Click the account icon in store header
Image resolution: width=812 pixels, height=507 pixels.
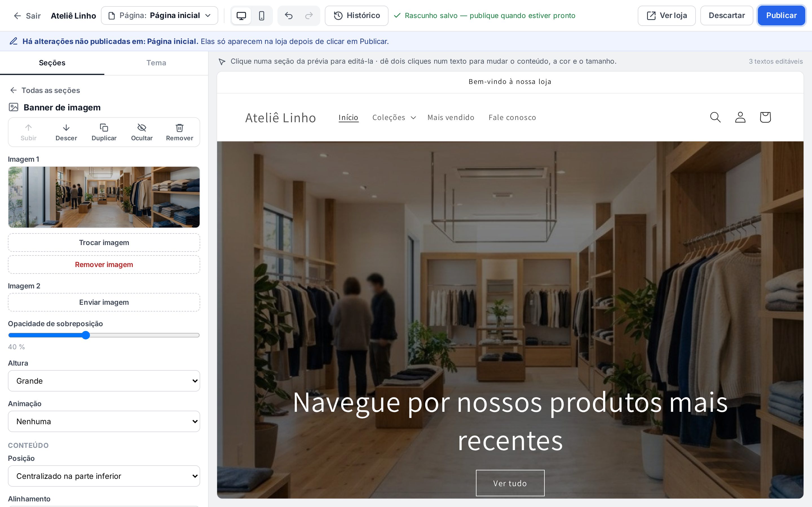(x=740, y=117)
